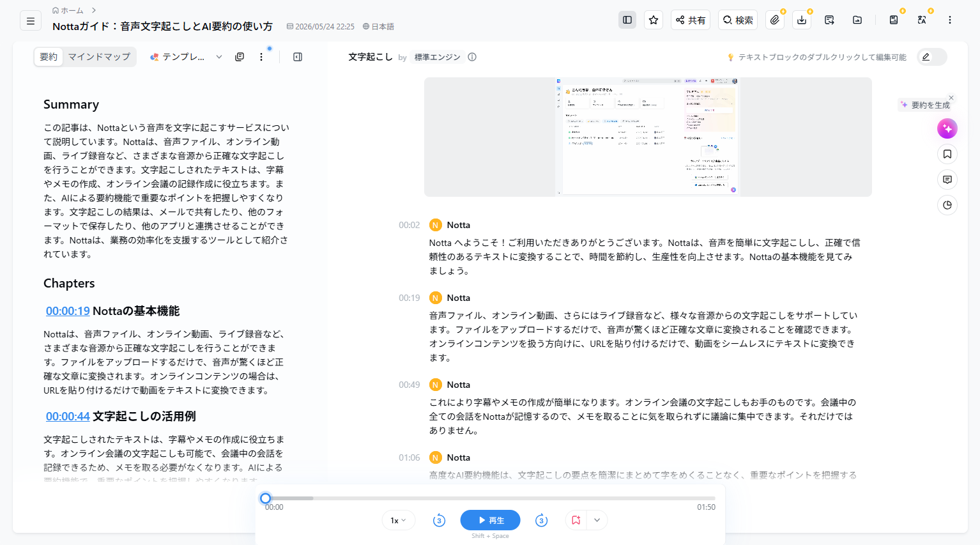This screenshot has height=545, width=980.
Task: Click the download export icon
Action: tap(802, 20)
